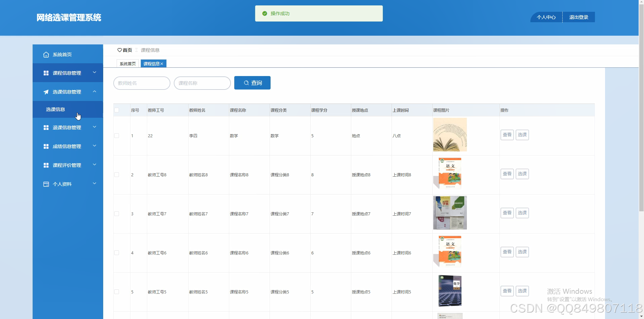Click the 选课信息管理 paper plane icon
Viewport: 644px width, 319px height.
[x=46, y=92]
